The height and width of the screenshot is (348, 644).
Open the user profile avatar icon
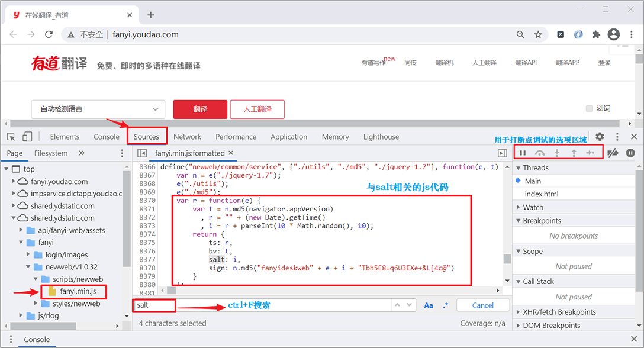click(x=614, y=34)
